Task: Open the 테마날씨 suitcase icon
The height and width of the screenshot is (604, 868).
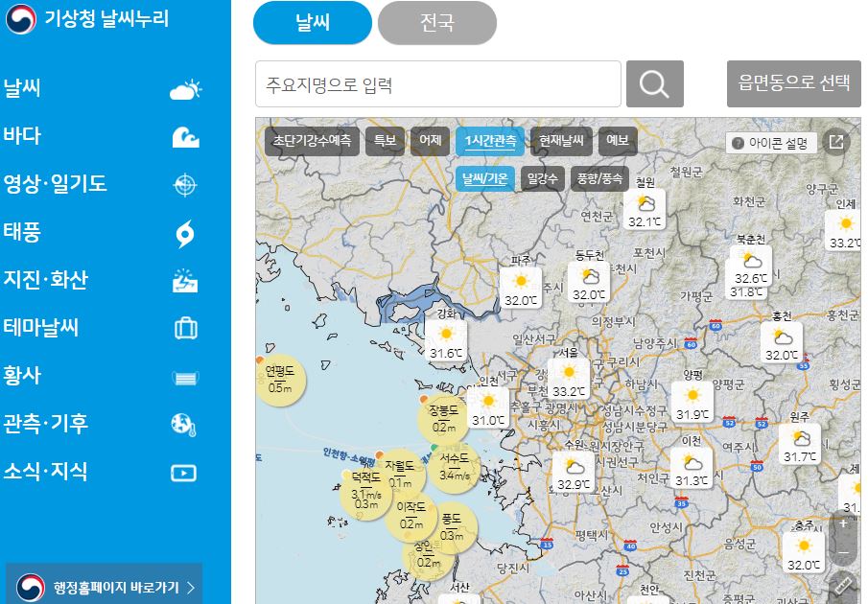Action: click(185, 328)
